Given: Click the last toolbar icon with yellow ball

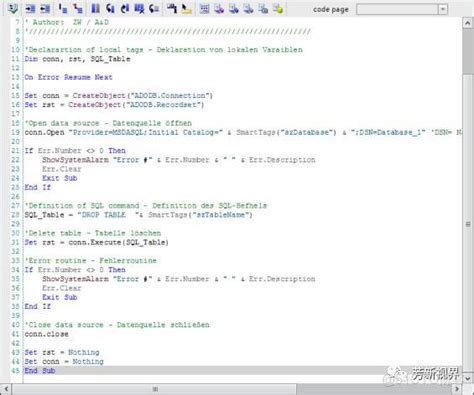Looking at the screenshot, I should pyautogui.click(x=278, y=8).
